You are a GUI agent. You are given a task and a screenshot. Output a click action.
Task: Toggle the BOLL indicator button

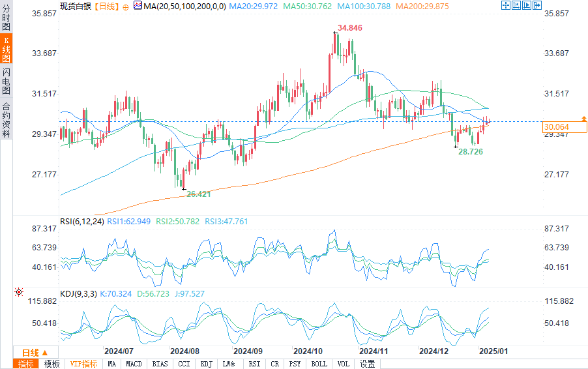[x=319, y=364]
